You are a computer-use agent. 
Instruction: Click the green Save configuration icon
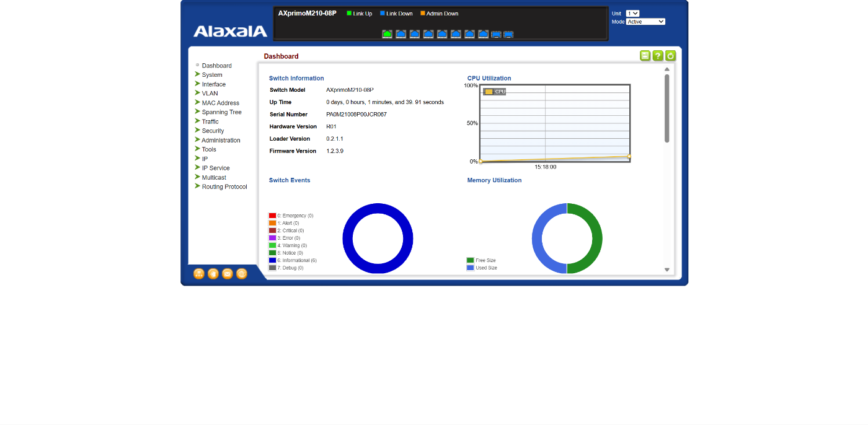point(645,56)
